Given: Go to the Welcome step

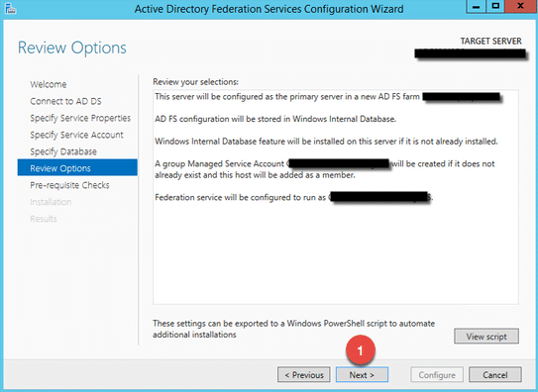Looking at the screenshot, I should point(49,84).
